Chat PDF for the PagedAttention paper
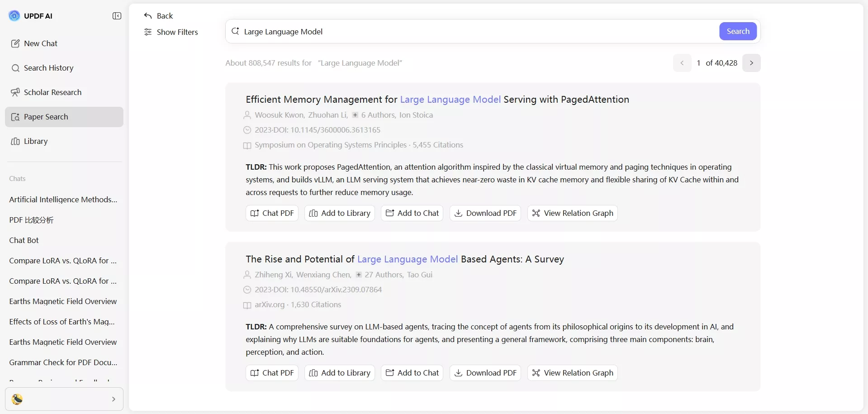 271,213
